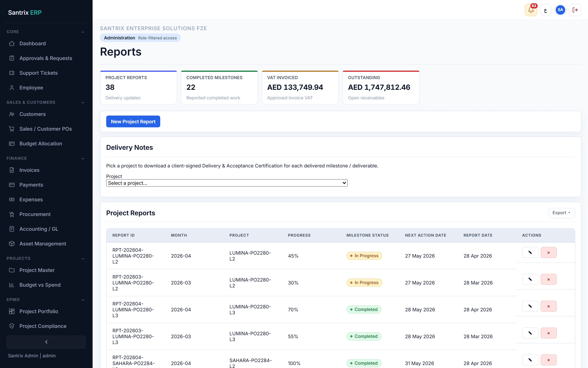Open Employee page
Image resolution: width=588 pixels, height=368 pixels.
click(x=46, y=88)
